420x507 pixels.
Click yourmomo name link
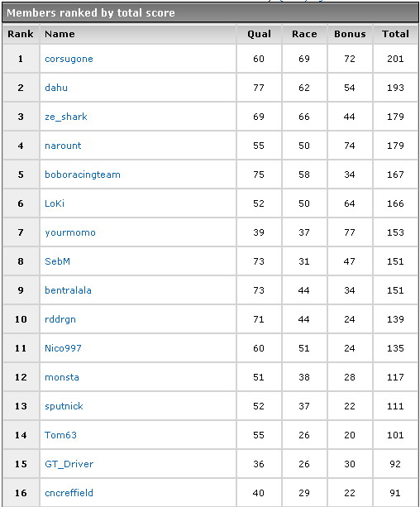pyautogui.click(x=70, y=232)
